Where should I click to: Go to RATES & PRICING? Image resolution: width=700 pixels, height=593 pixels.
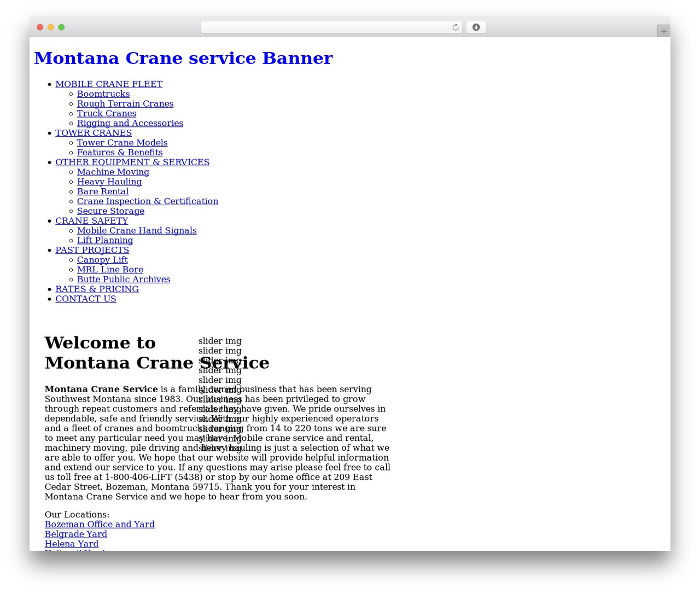97,289
